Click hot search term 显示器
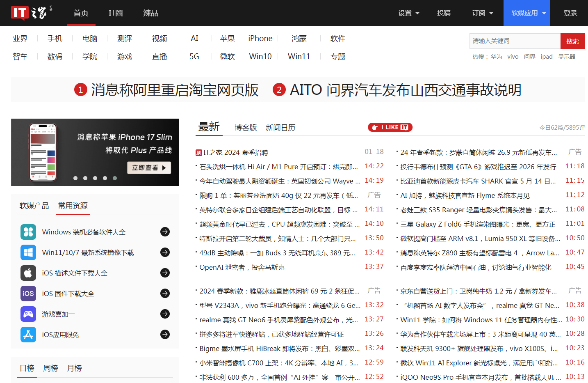Image resolution: width=588 pixels, height=383 pixels. tap(567, 57)
